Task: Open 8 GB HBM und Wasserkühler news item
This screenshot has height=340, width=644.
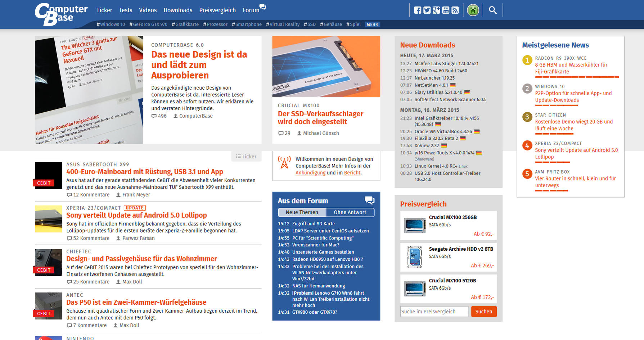Action: click(x=571, y=68)
